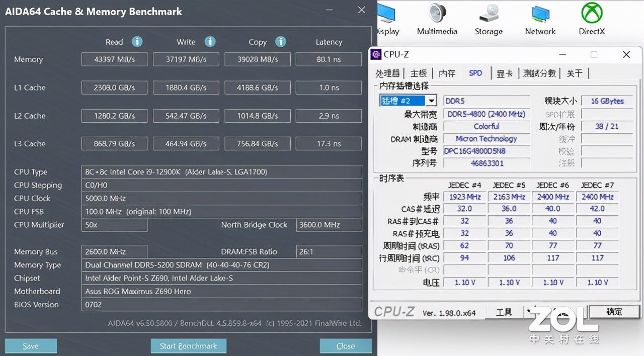Click the info icon beside Write
The height and width of the screenshot is (356, 644).
click(210, 42)
